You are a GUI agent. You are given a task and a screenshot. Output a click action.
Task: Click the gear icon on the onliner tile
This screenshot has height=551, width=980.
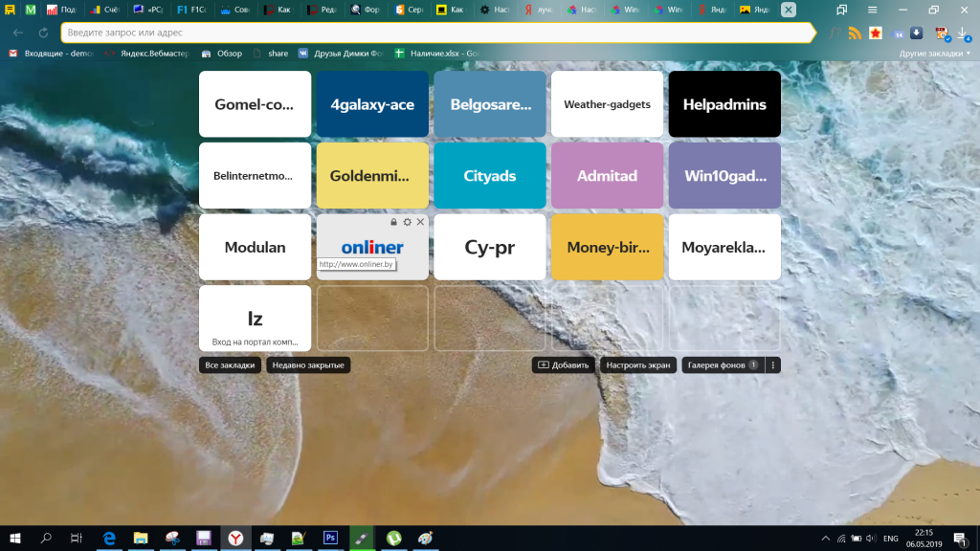[x=407, y=222]
